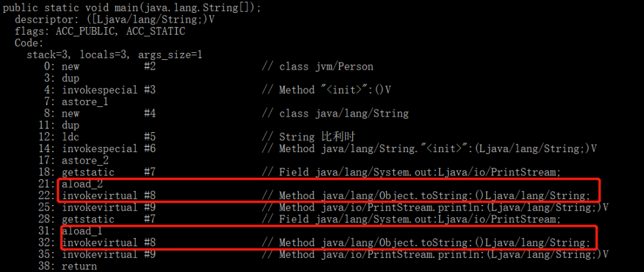644x272 pixels.
Task: Click the return instruction at offset 38
Action: (x=79, y=266)
